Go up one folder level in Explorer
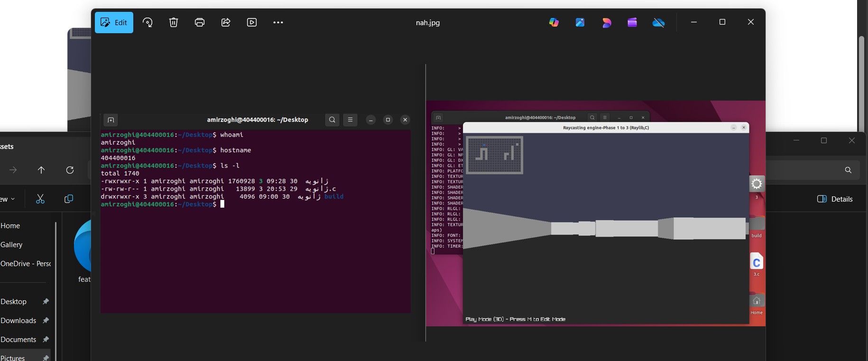Viewport: 868px width, 361px height. click(x=41, y=170)
